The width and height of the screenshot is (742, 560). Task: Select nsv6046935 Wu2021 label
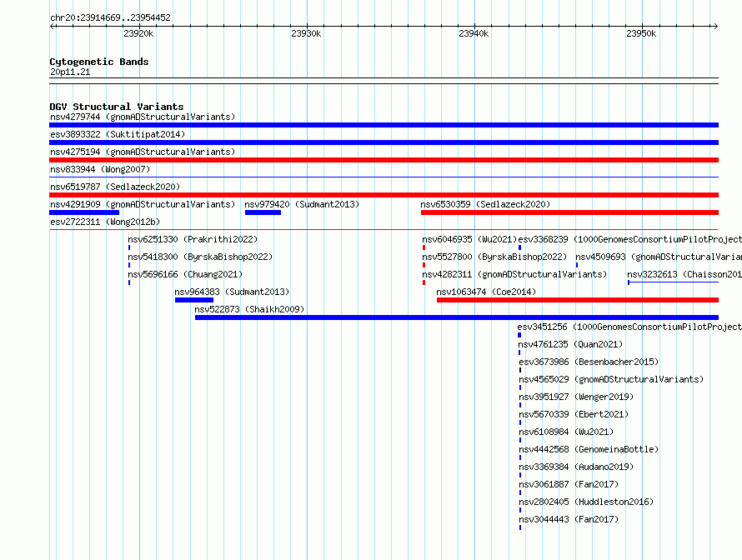469,239
